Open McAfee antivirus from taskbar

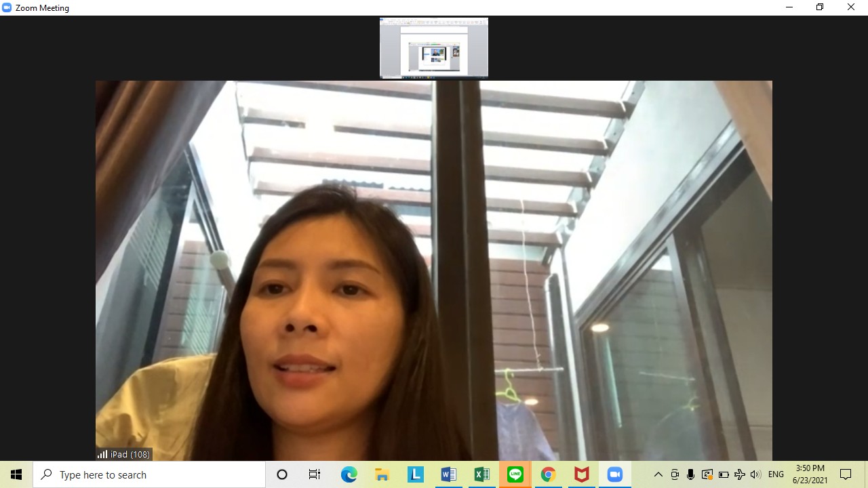pyautogui.click(x=581, y=474)
